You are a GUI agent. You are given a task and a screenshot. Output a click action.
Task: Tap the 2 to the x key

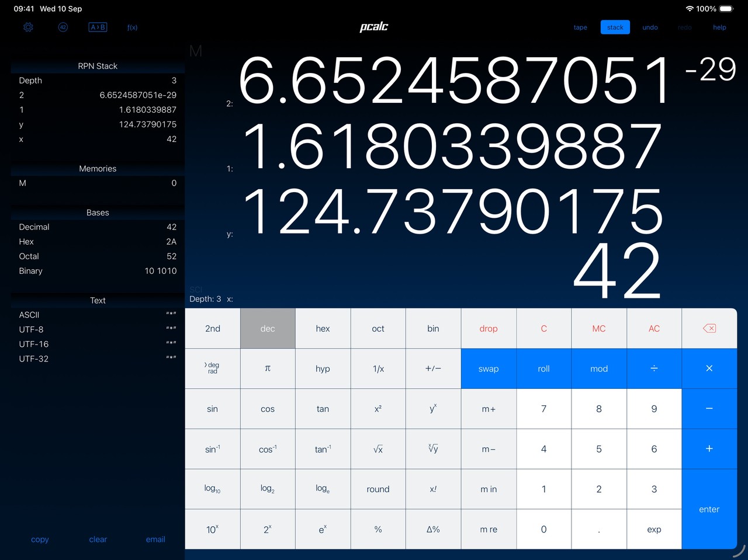268,530
